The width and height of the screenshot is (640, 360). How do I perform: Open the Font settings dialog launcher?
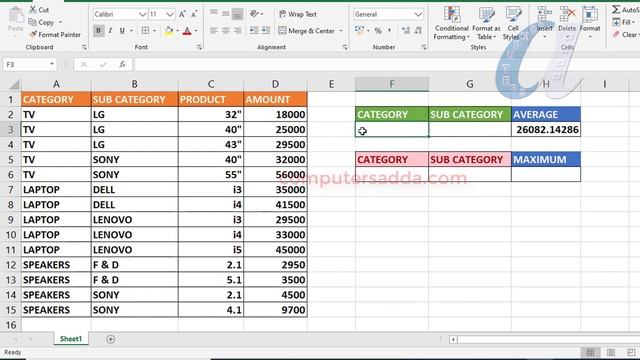point(200,47)
